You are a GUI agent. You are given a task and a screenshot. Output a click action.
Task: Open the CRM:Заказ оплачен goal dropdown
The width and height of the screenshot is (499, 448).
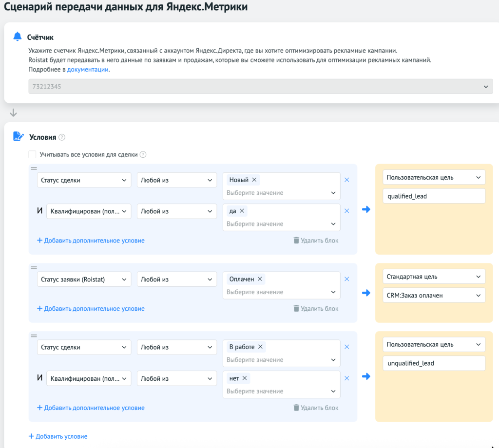point(434,295)
